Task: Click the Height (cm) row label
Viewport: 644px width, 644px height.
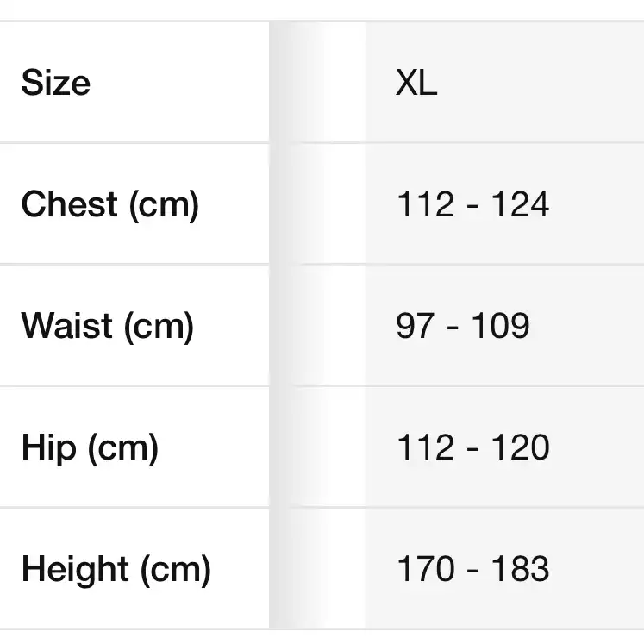Action: point(116,570)
